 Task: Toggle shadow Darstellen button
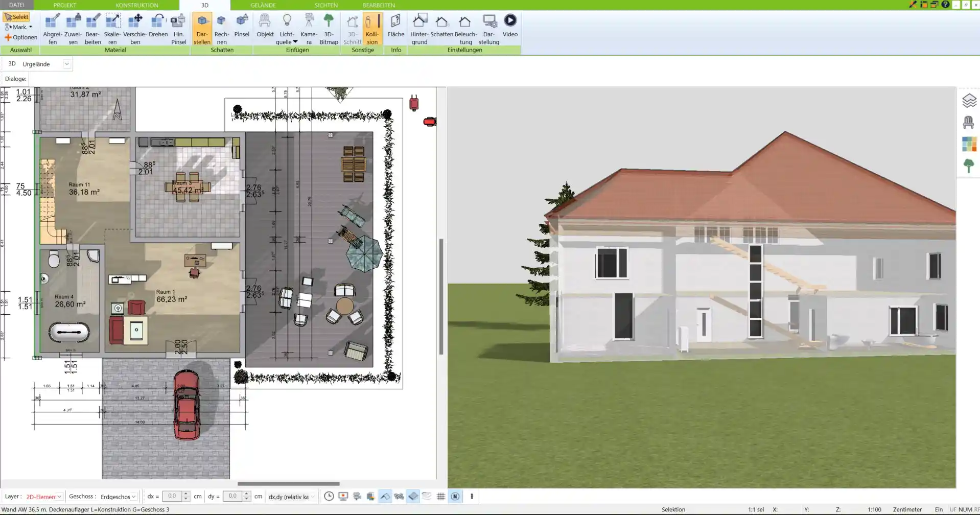coord(202,29)
